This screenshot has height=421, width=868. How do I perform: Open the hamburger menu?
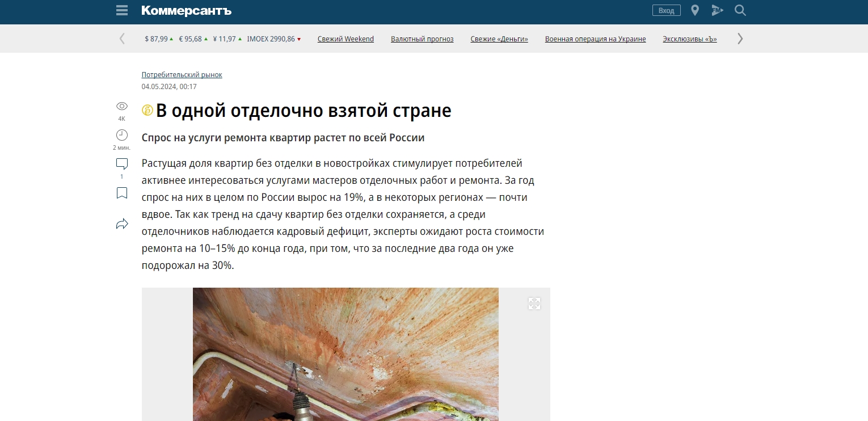pos(121,10)
